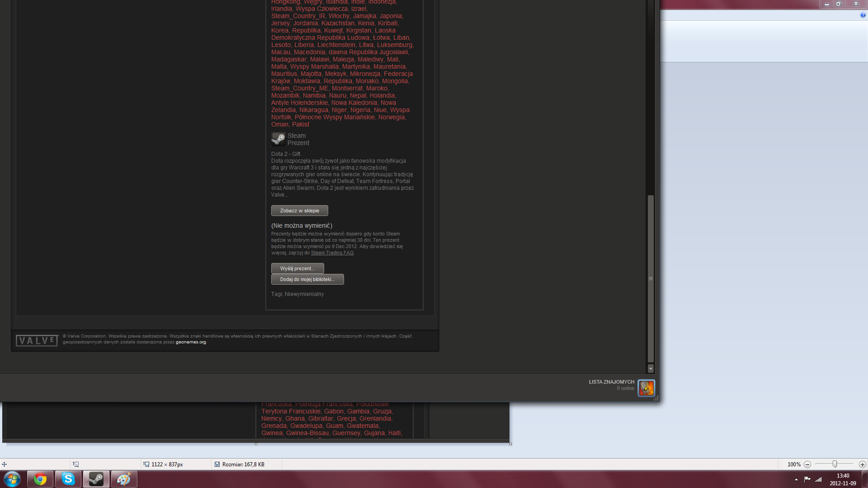Image resolution: width=868 pixels, height=488 pixels.
Task: Click the network signal tray icon
Action: point(818,479)
